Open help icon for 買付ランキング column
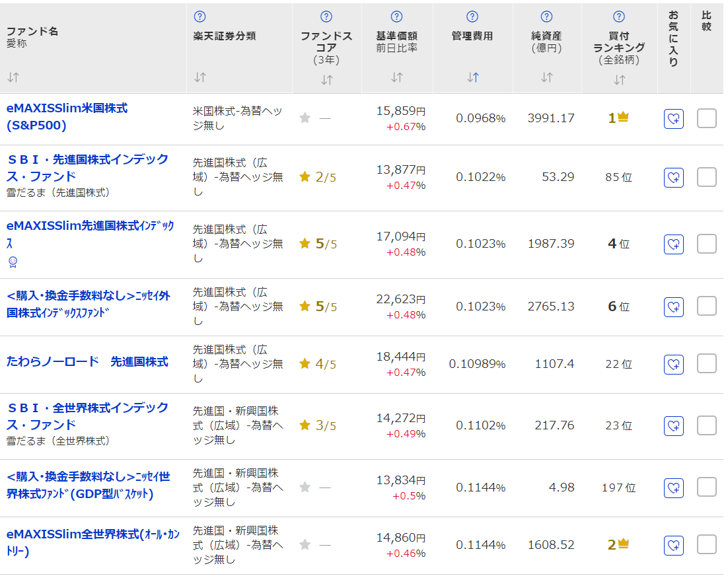This screenshot has height=578, width=728. (x=619, y=17)
